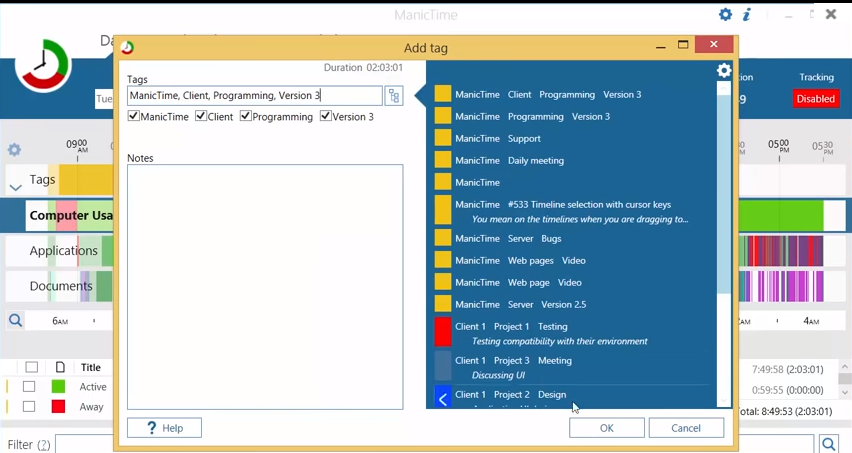Viewport: 852px width, 453px height.
Task: Collapse the Tags timeline chevron
Action: point(15,188)
